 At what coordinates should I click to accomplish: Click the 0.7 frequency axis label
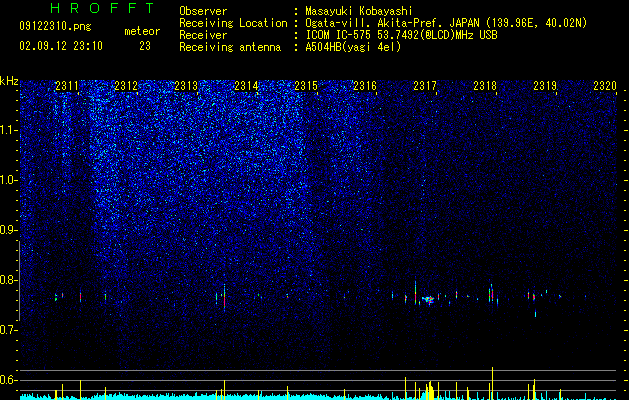[9, 330]
